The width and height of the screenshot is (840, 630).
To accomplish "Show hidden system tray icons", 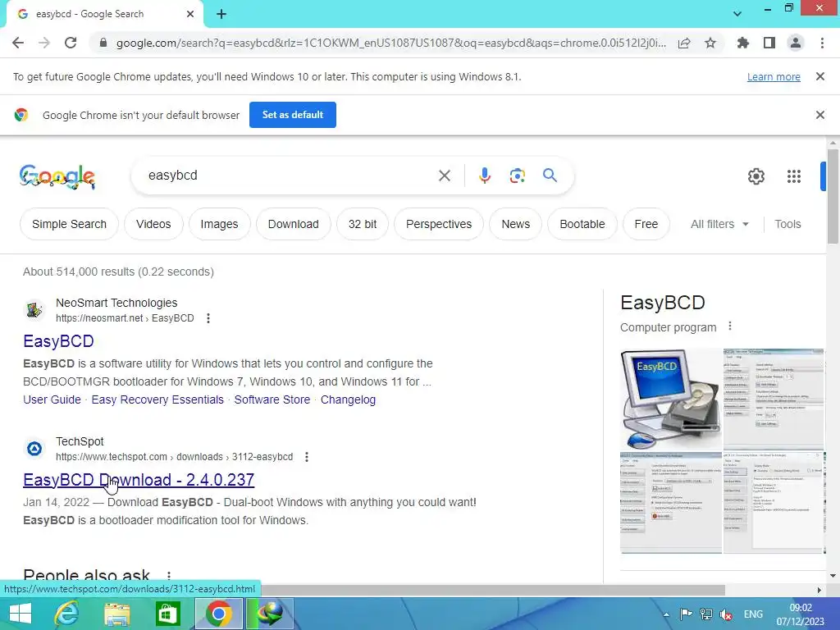I will (666, 614).
